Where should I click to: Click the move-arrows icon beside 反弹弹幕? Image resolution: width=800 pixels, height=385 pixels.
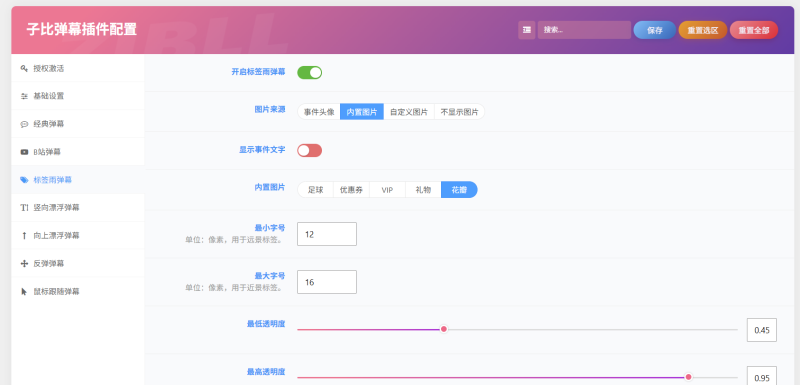[24, 264]
